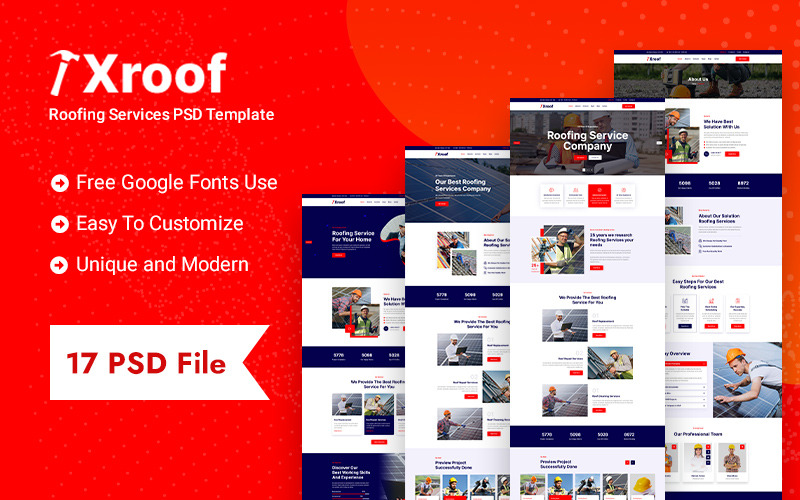Click the red header button in the About Us mockup
The width and height of the screenshot is (800, 500).
click(742, 59)
